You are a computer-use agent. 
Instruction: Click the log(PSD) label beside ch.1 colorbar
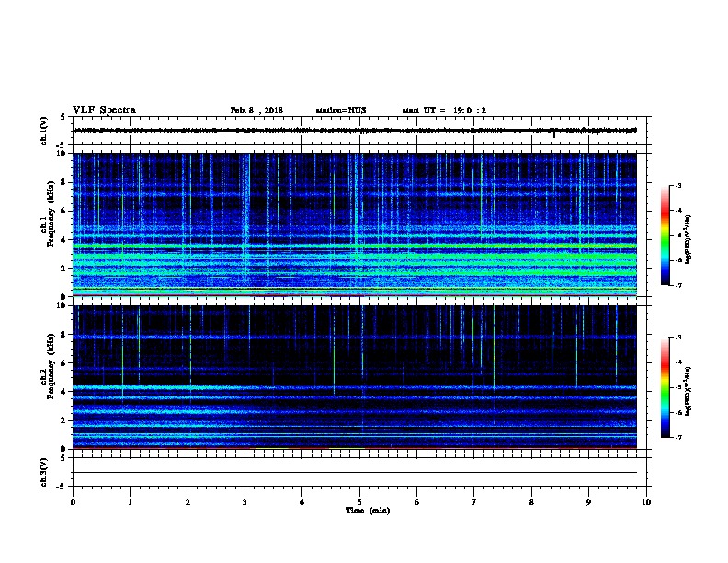pos(688,239)
